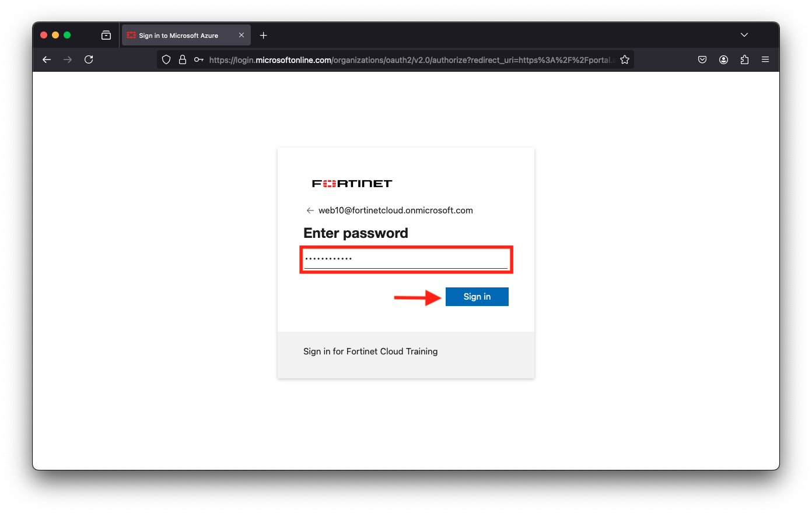Image resolution: width=812 pixels, height=513 pixels.
Task: Click the browser back arrow
Action: [x=47, y=59]
